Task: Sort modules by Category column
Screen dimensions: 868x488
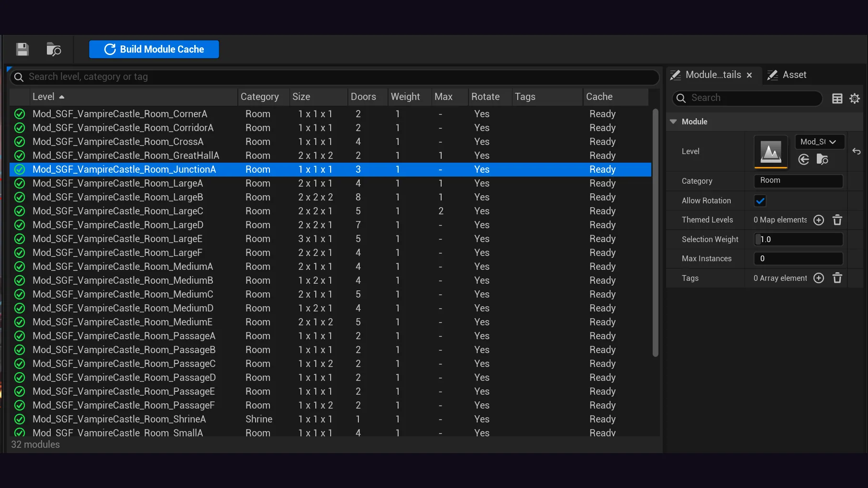Action: [x=263, y=97]
